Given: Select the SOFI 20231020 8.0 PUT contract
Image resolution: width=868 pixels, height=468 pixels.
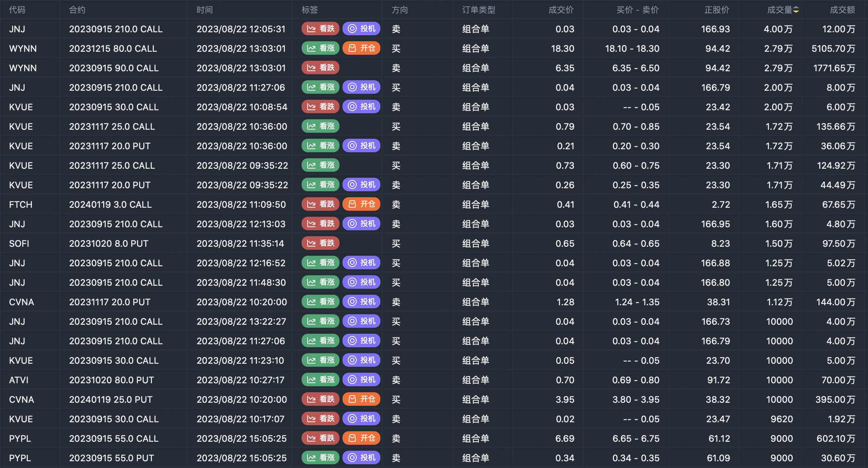Looking at the screenshot, I should point(109,243).
